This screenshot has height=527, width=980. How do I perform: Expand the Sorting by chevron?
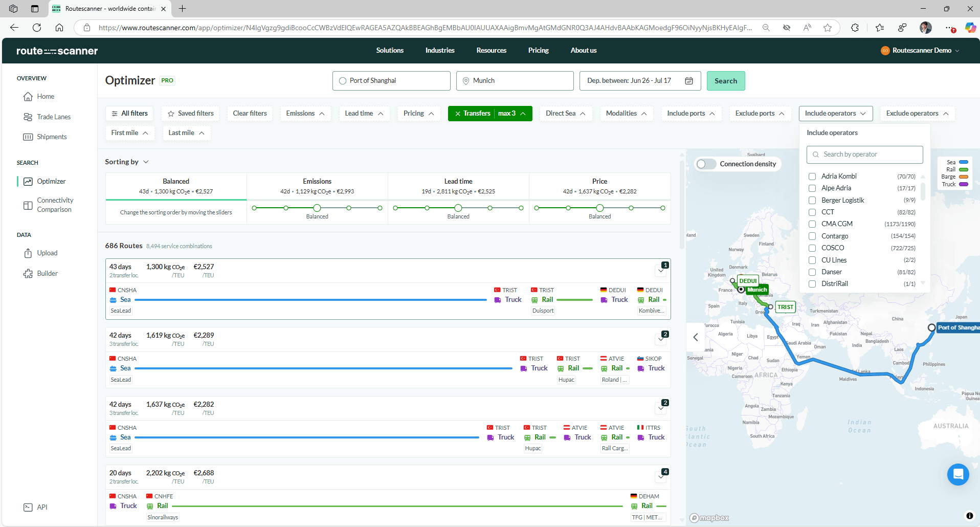[146, 162]
